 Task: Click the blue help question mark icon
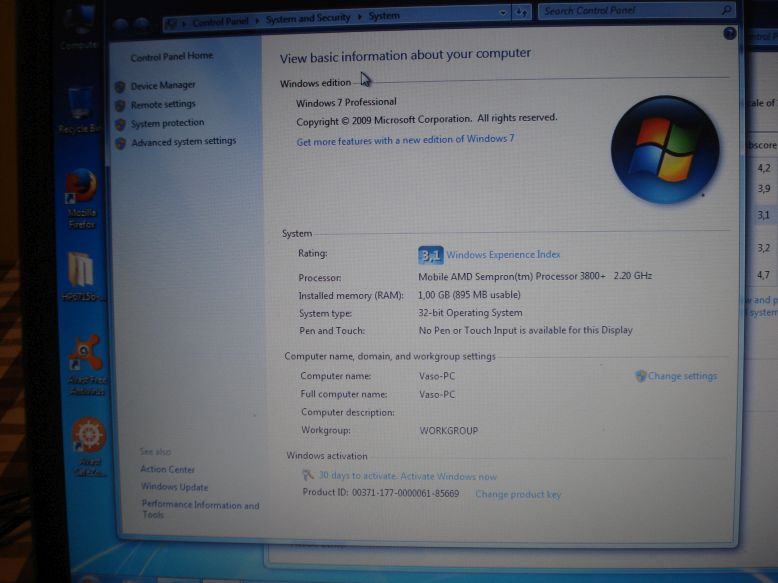click(x=729, y=33)
